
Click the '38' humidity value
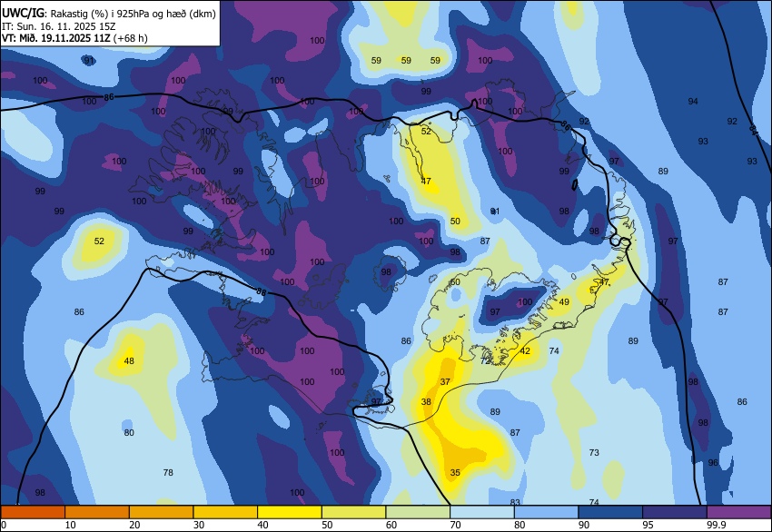426,401
